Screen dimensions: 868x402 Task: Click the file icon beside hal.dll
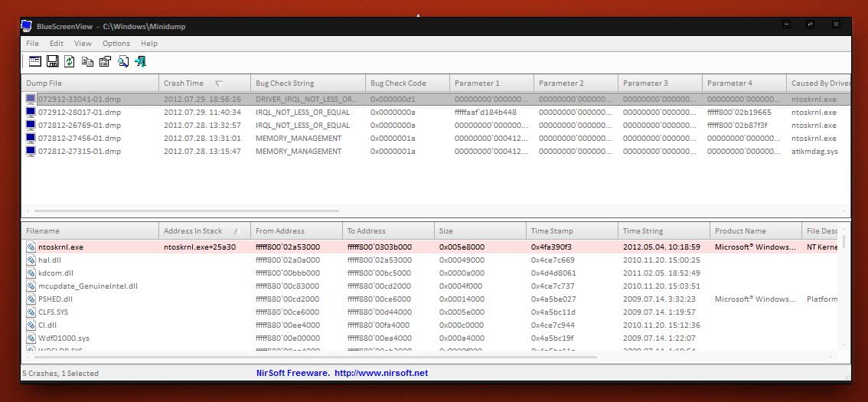click(x=31, y=260)
